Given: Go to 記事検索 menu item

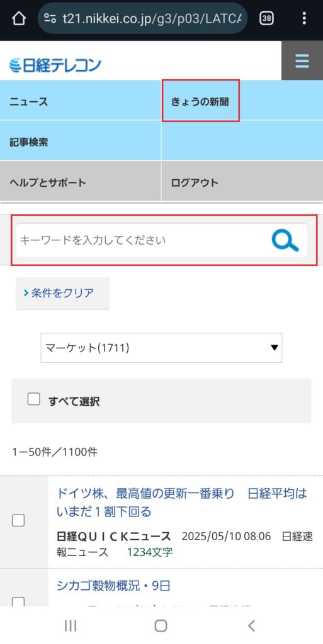Looking at the screenshot, I should [x=81, y=142].
